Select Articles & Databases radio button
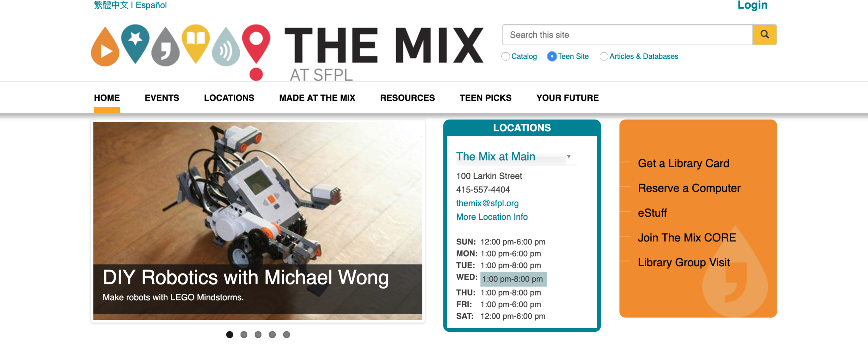 604,56
